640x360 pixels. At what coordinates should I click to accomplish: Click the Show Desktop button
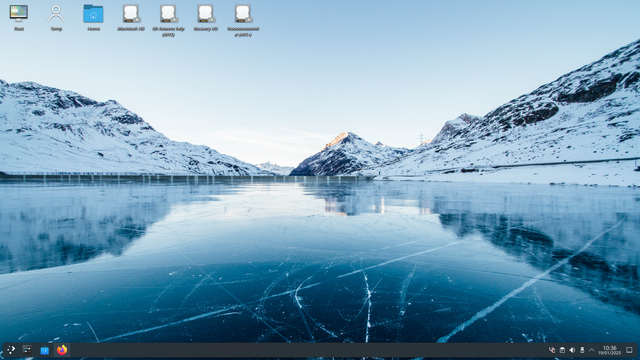pos(629,350)
